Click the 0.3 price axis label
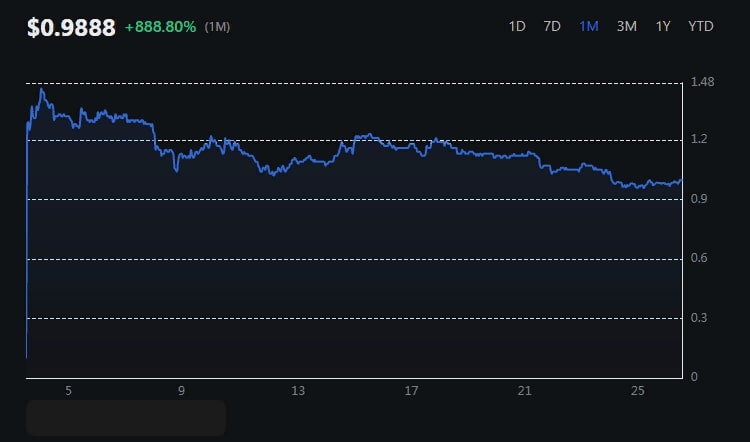 click(x=699, y=318)
